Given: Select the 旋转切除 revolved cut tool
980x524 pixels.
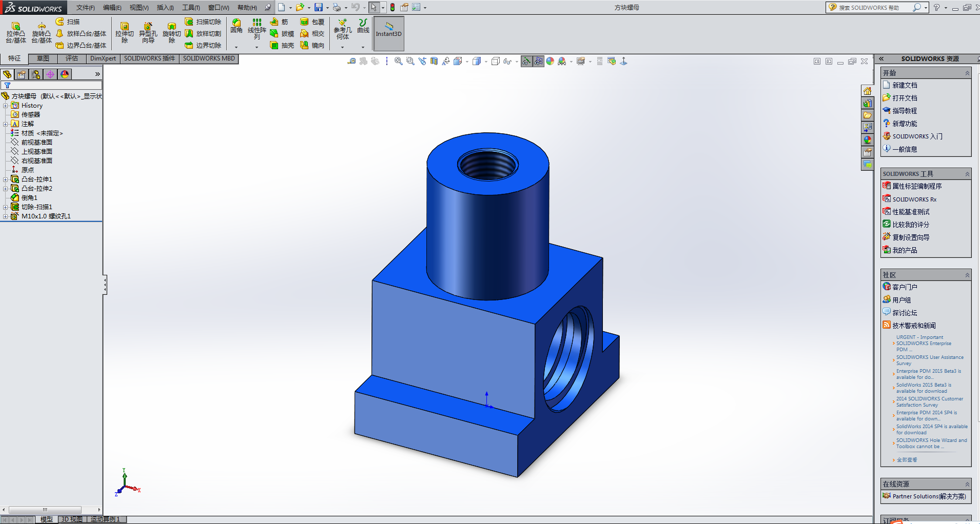Looking at the screenshot, I should [x=172, y=33].
